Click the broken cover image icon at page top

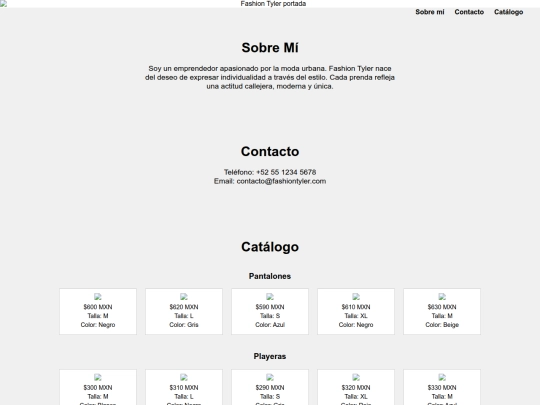coord(3,3)
